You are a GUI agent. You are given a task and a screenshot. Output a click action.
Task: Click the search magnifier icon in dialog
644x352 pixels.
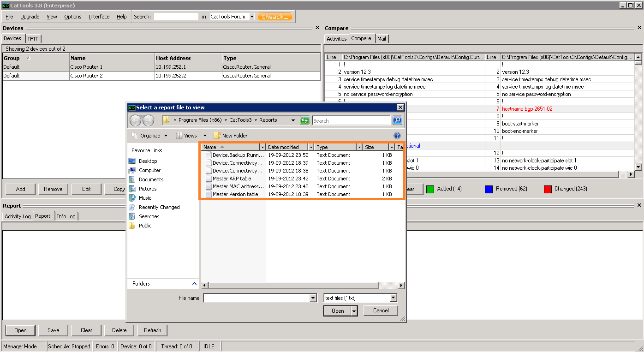tap(397, 120)
